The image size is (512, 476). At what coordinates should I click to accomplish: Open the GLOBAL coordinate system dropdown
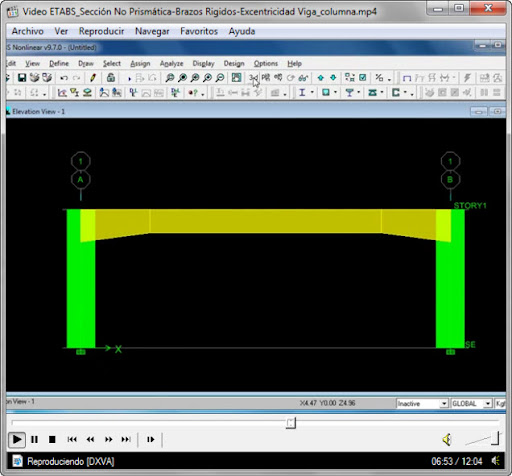(x=471, y=403)
